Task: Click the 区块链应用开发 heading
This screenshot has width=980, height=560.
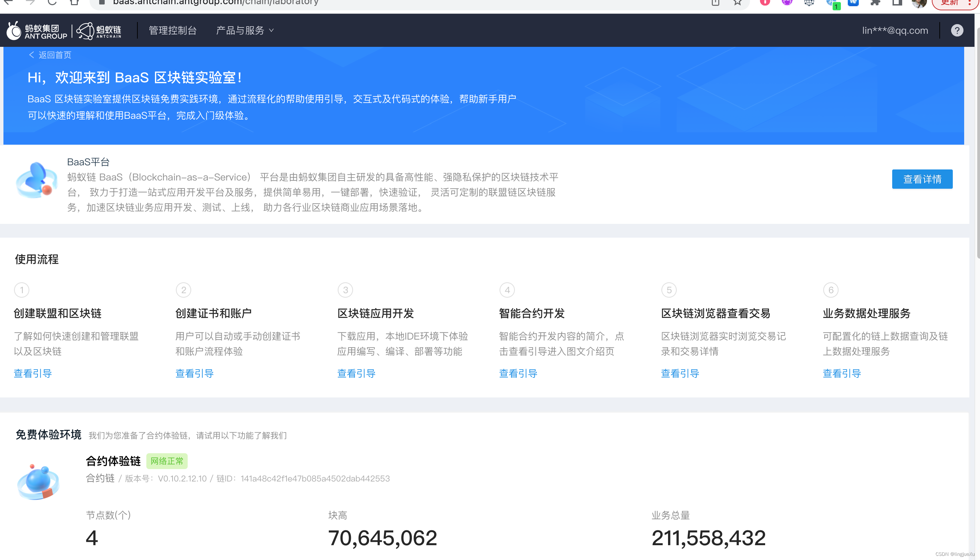Action: [376, 313]
